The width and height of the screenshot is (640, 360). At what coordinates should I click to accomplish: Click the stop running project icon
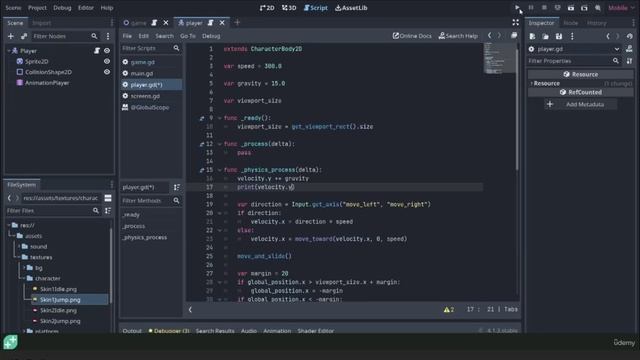click(x=544, y=7)
